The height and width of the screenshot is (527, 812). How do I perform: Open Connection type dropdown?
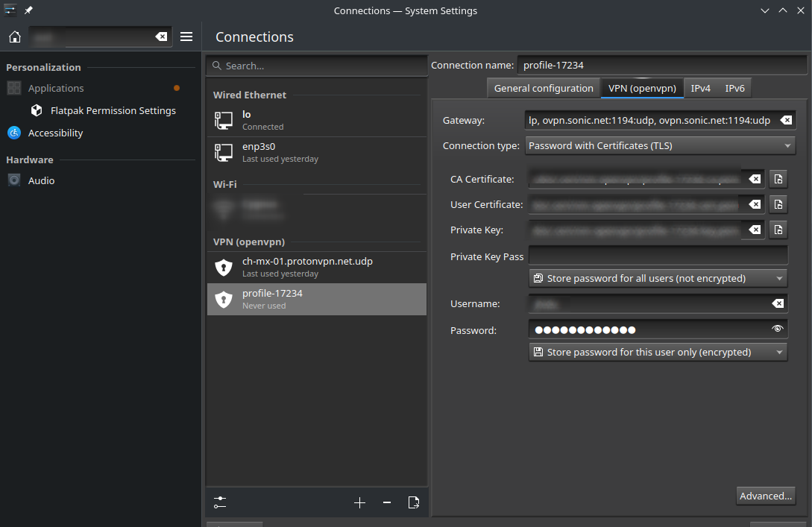pos(661,145)
